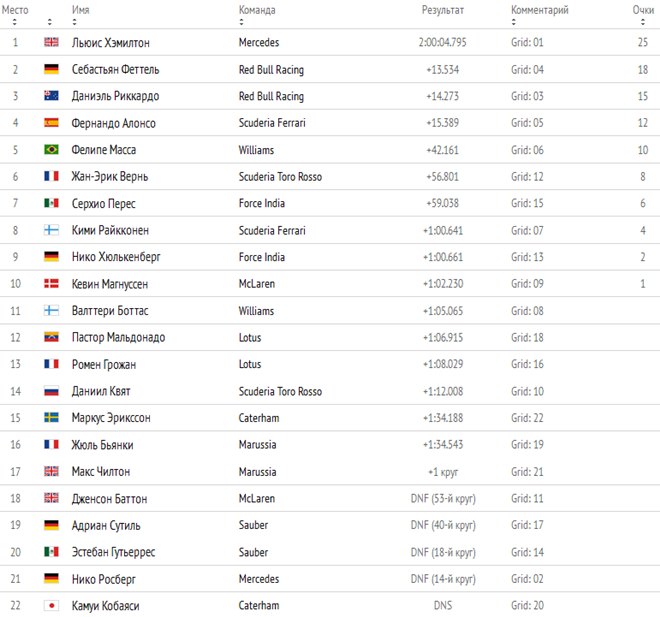Sort table by Место column arrows
660x617 pixels.
click(x=15, y=22)
